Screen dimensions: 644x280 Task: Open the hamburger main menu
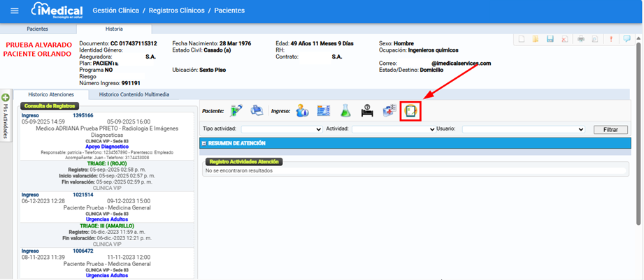click(x=15, y=11)
